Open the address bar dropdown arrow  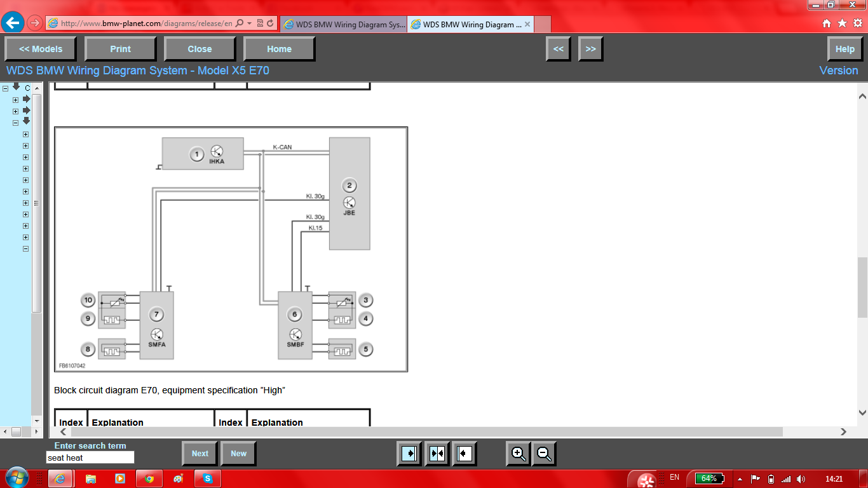point(250,24)
